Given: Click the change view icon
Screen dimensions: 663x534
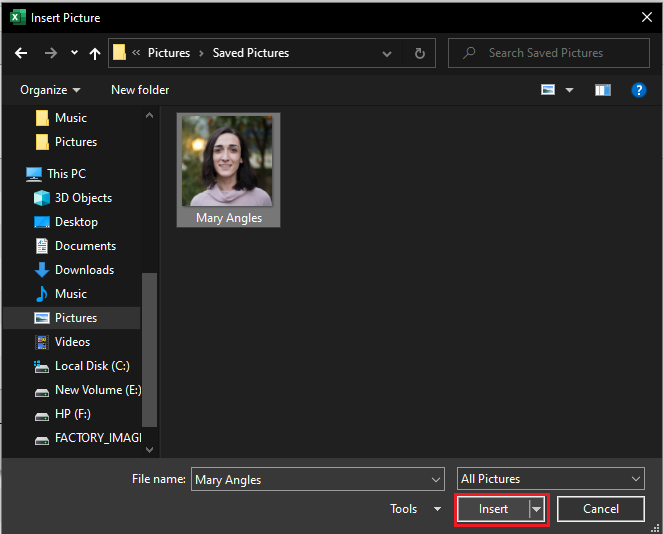Looking at the screenshot, I should [548, 90].
